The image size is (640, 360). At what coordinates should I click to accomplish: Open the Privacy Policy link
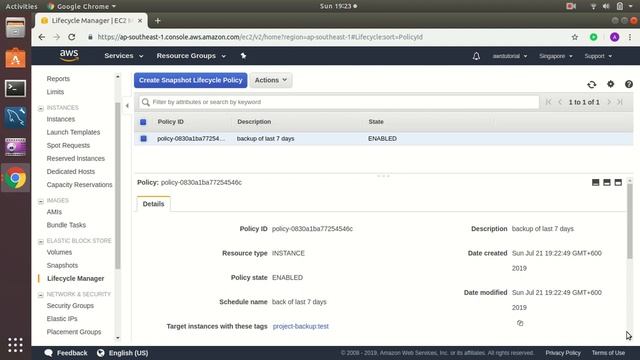(x=563, y=353)
